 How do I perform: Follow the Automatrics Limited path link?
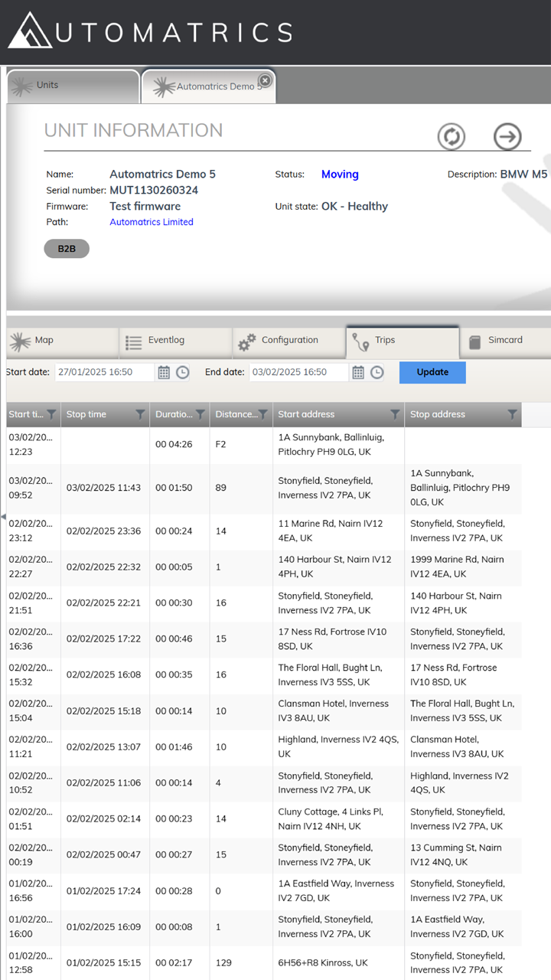point(152,222)
